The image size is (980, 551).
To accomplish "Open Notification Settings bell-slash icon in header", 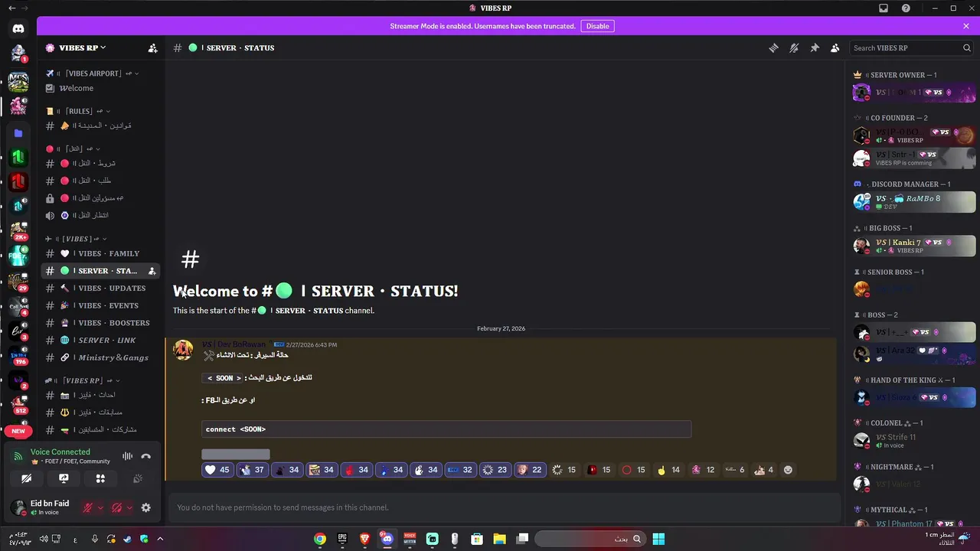I will (794, 47).
